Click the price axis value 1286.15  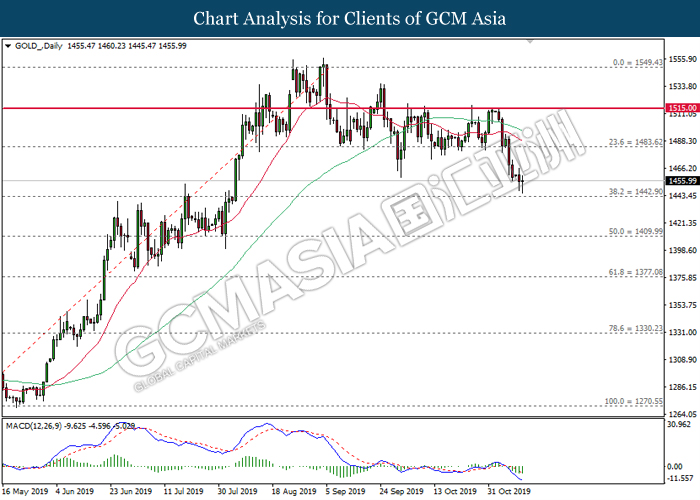(683, 387)
